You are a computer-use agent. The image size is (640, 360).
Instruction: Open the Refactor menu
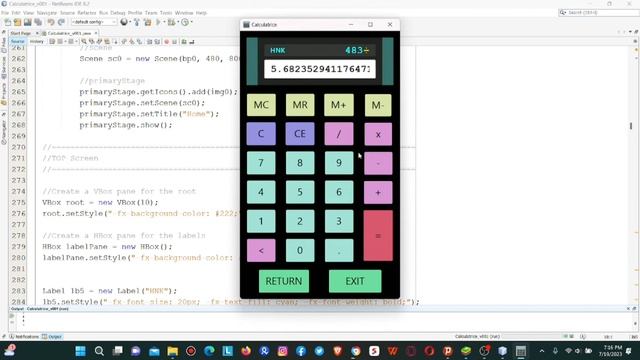click(x=87, y=13)
